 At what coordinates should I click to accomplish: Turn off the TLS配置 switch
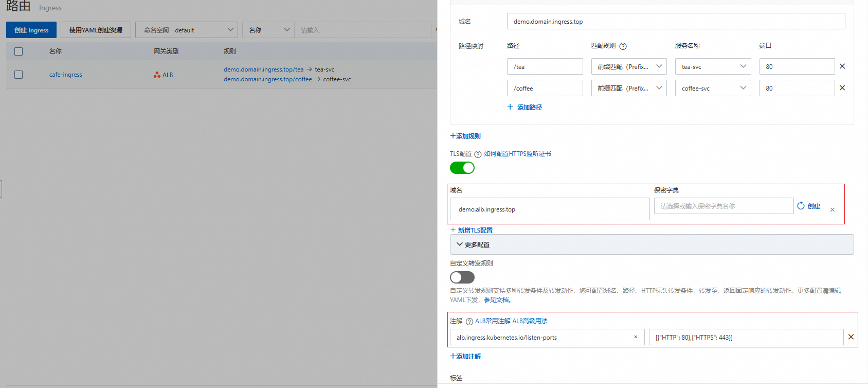point(462,168)
